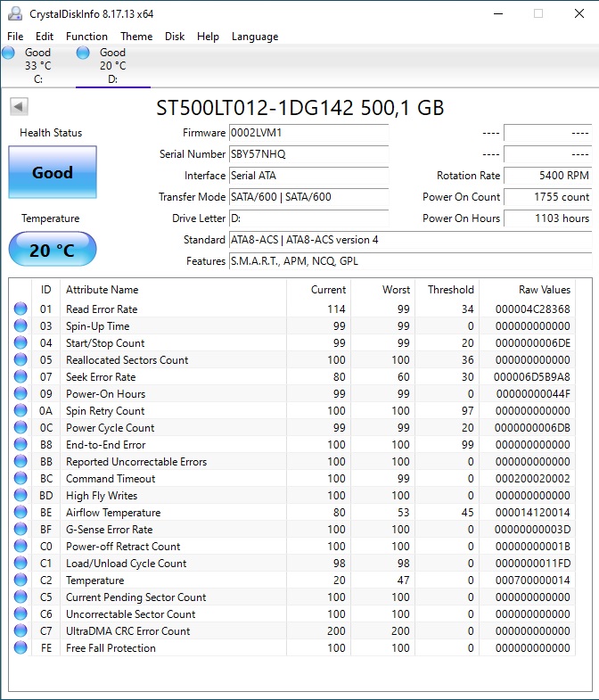Click raw value 000014120014
Image resolution: width=599 pixels, height=700 pixels.
532,513
